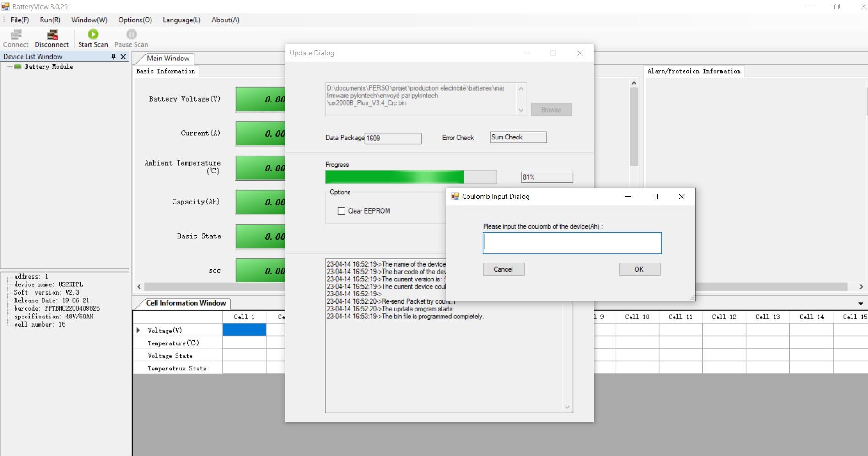Click the Disconnect toolbar icon
The height and width of the screenshot is (456, 868).
(52, 35)
